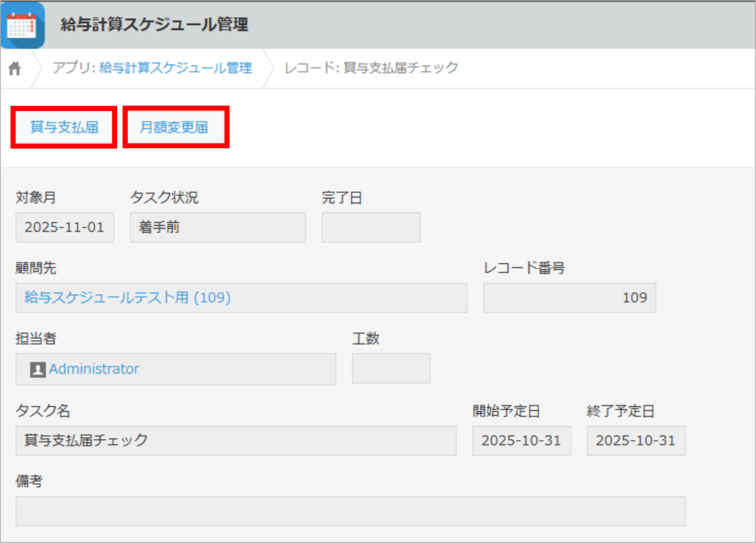The image size is (756, 543).
Task: Click the empty 完了日 field
Action: click(370, 227)
